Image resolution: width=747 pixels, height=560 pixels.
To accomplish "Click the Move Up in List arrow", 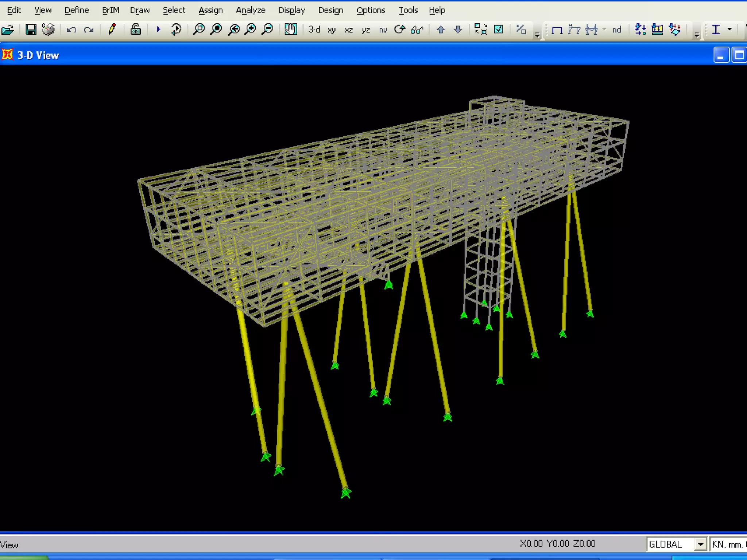I will (x=441, y=30).
